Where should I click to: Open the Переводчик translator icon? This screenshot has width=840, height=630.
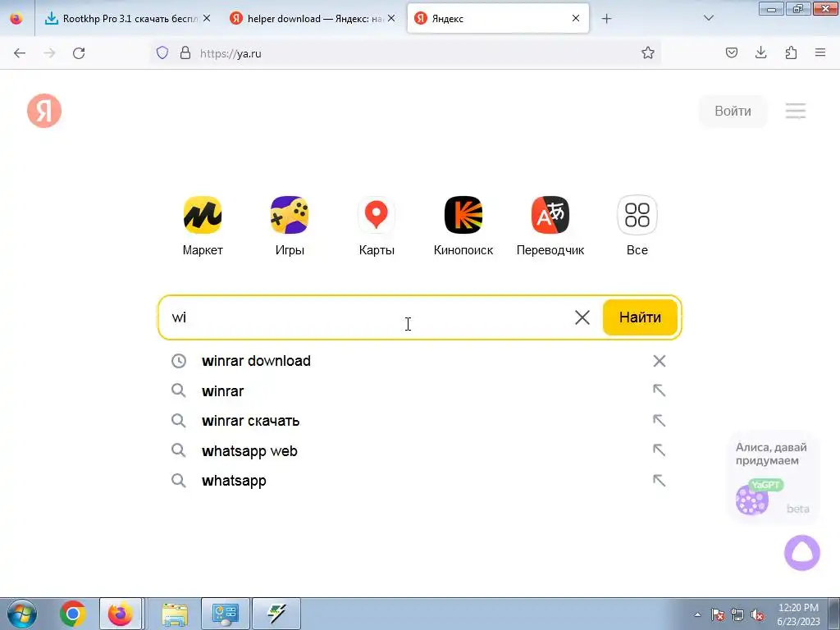(550, 215)
